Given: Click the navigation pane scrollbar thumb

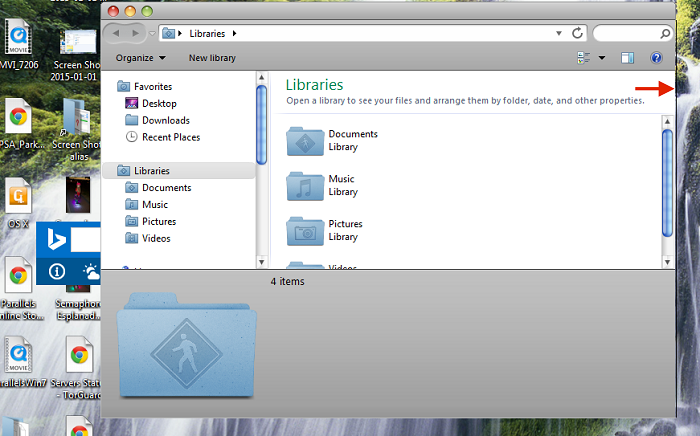Looking at the screenshot, I should pos(262,125).
